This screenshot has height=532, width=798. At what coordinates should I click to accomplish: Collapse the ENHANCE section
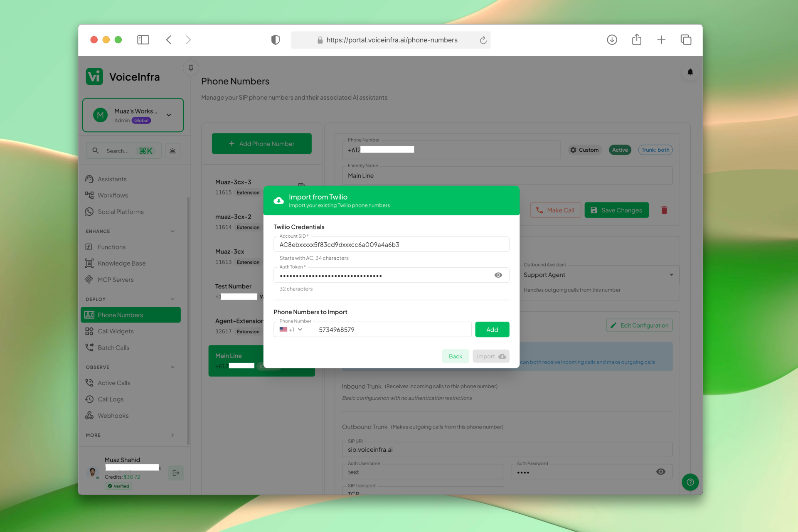click(x=172, y=232)
